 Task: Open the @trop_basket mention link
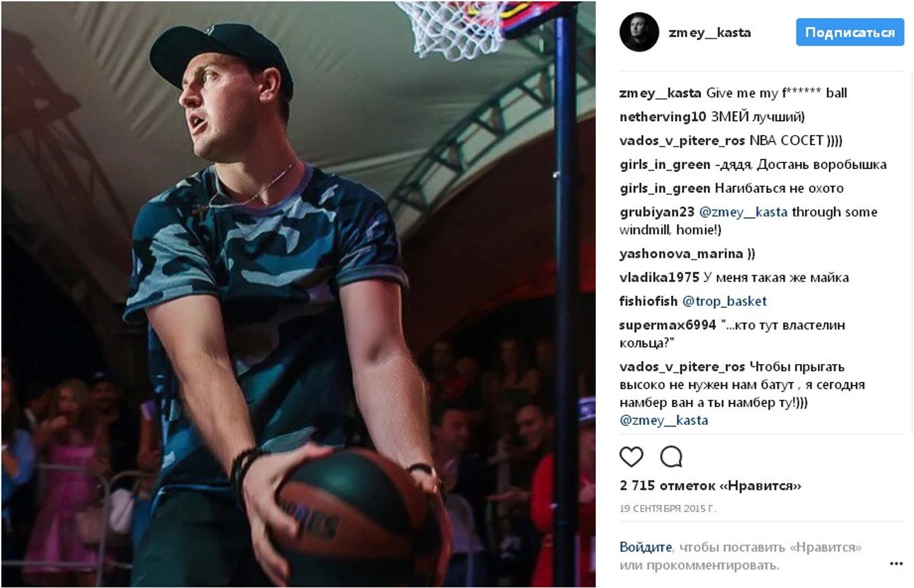pos(724,302)
